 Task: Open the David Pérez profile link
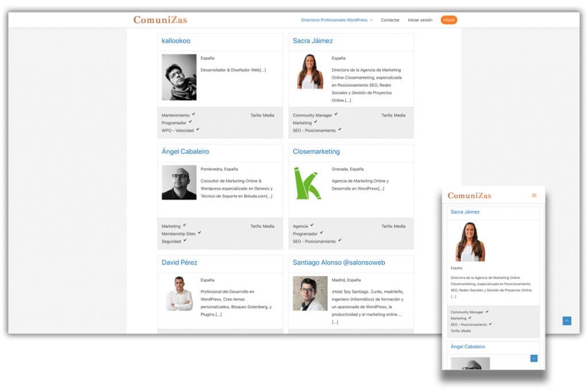179,263
